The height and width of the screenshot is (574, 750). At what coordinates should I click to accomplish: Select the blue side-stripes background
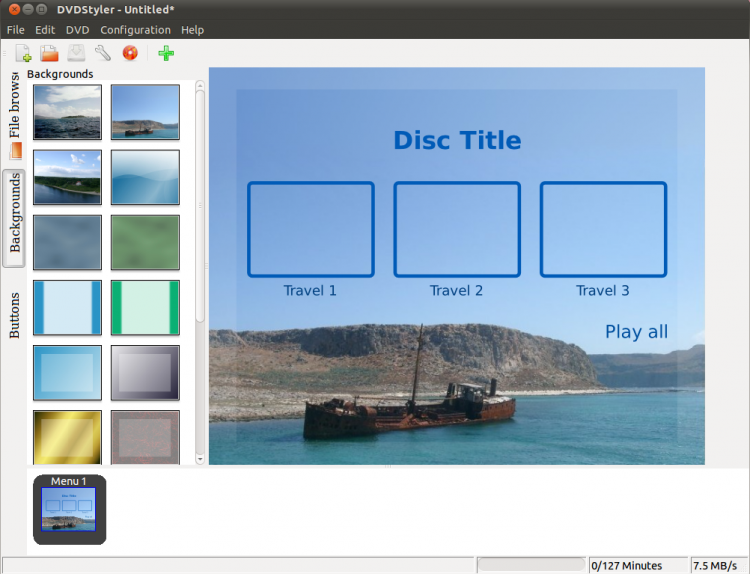coord(67,308)
